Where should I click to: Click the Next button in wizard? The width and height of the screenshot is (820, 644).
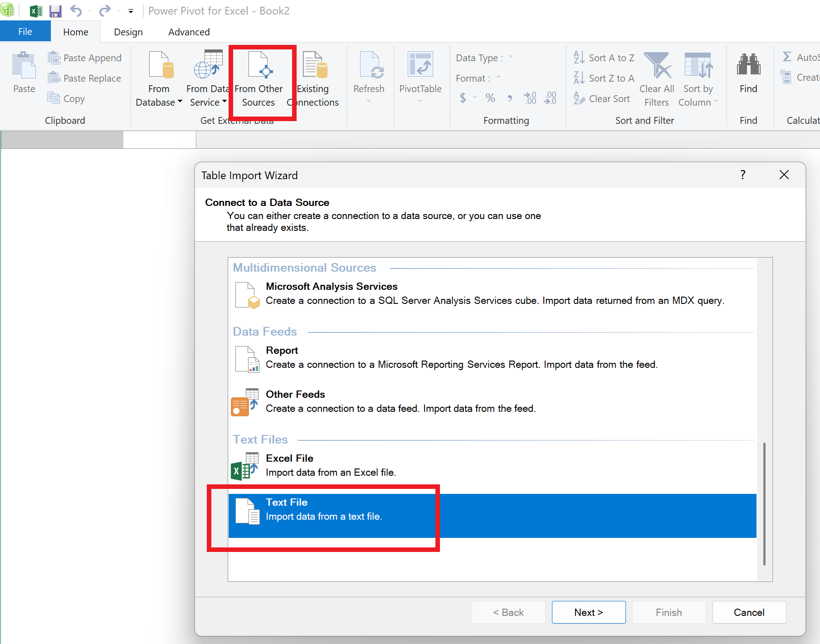tap(588, 612)
